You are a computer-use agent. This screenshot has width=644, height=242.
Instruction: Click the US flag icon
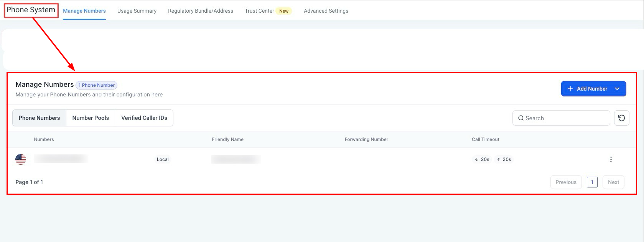21,159
